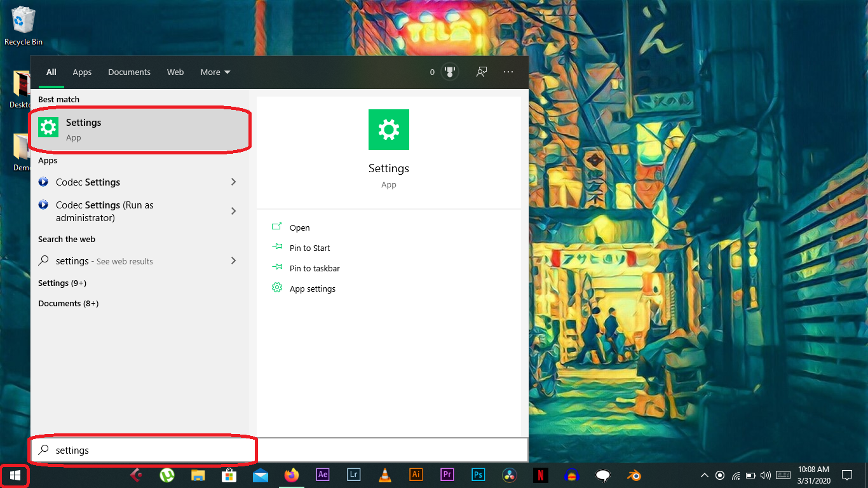Viewport: 868px width, 488px height.
Task: Click Pin to taskbar option
Action: tap(315, 268)
